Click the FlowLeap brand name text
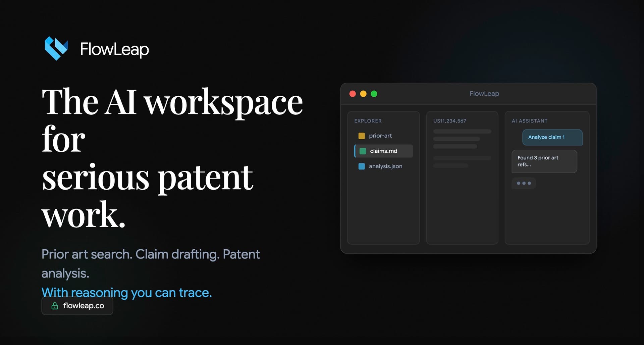644x345 pixels. coord(114,49)
